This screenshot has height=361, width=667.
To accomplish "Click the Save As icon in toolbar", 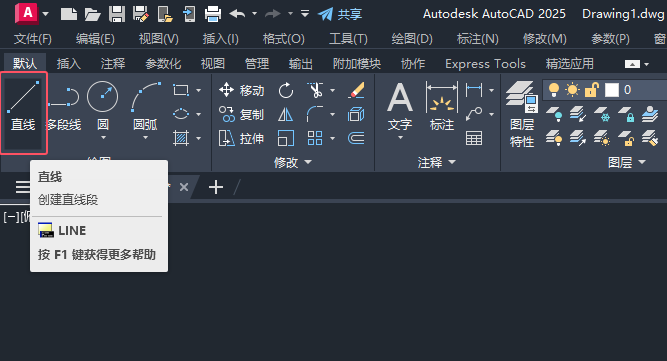I will click(x=140, y=14).
